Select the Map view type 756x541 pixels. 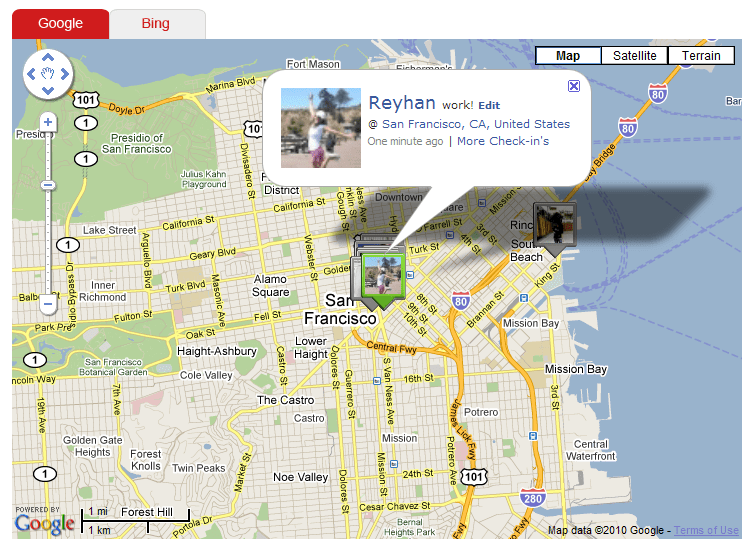click(568, 56)
